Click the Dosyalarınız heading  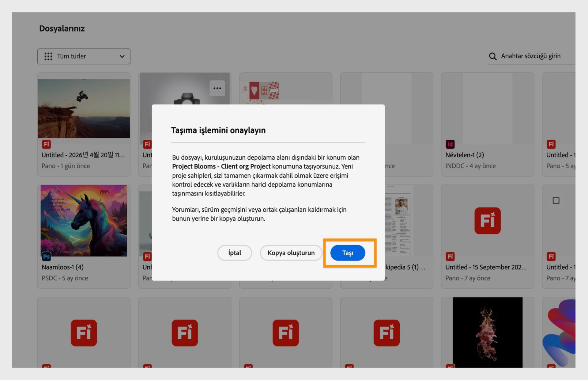[62, 28]
